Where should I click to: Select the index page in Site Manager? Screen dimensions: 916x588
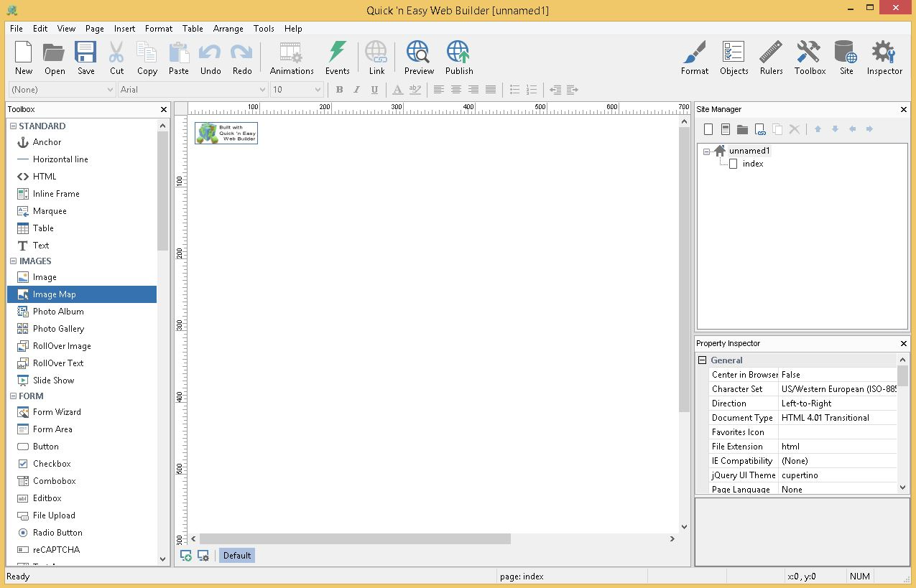752,164
